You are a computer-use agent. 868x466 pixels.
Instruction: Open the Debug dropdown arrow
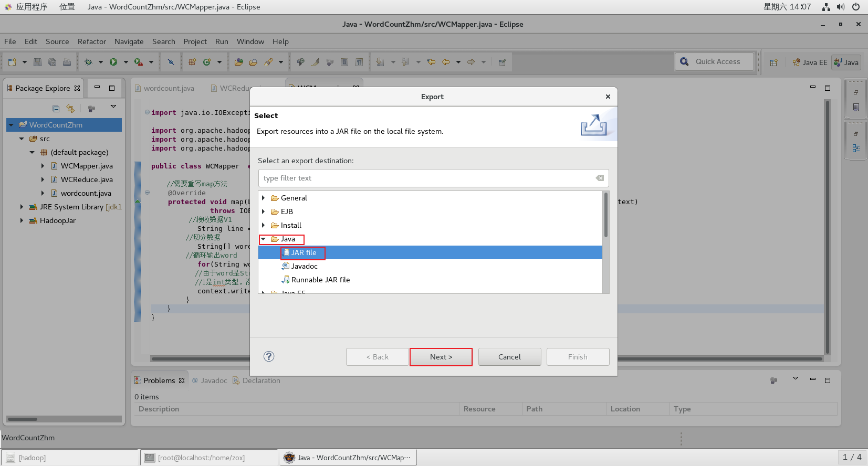(100, 62)
